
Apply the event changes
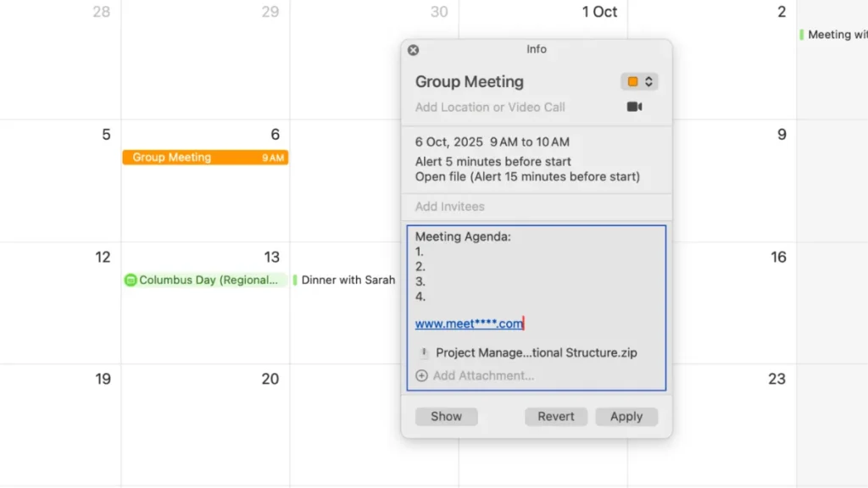coord(626,417)
